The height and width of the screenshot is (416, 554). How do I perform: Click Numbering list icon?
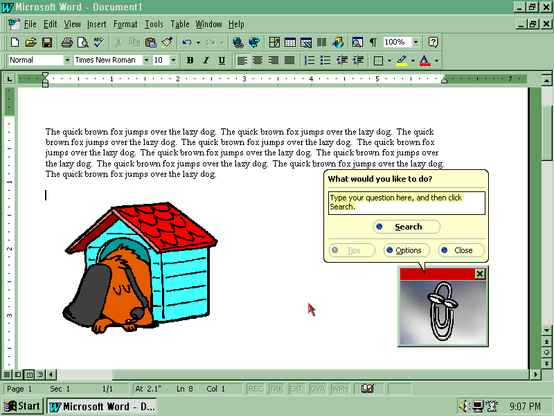click(309, 60)
